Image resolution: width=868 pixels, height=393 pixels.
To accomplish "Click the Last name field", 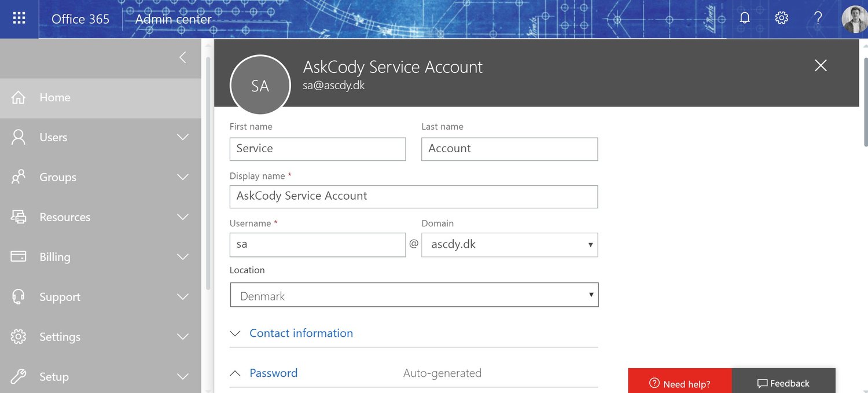I will (x=509, y=149).
